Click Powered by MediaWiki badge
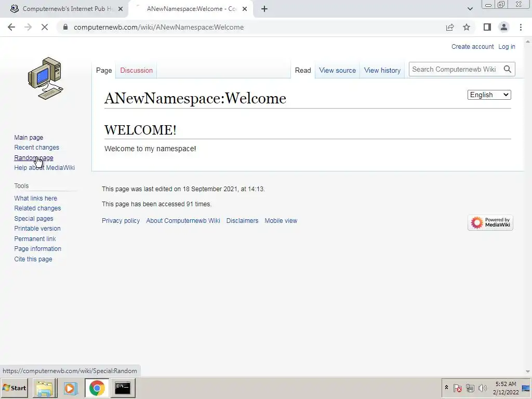 point(490,222)
